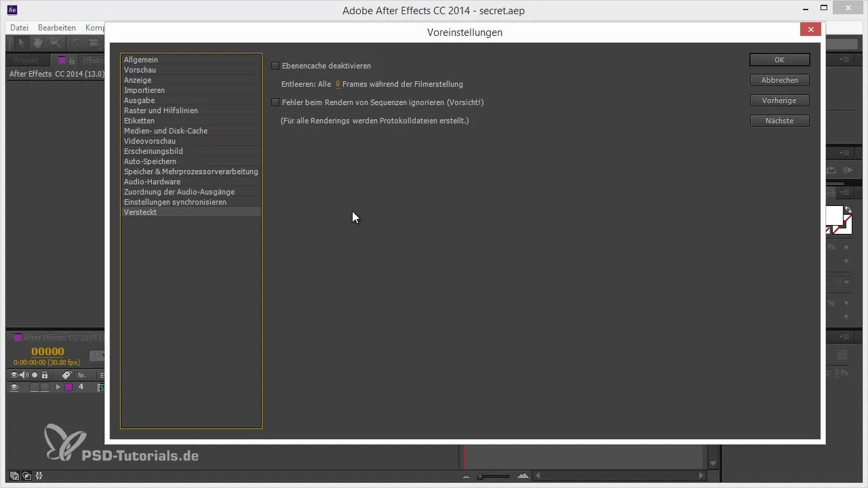
Task: Select the arrow Selection tool
Action: pos(22,43)
